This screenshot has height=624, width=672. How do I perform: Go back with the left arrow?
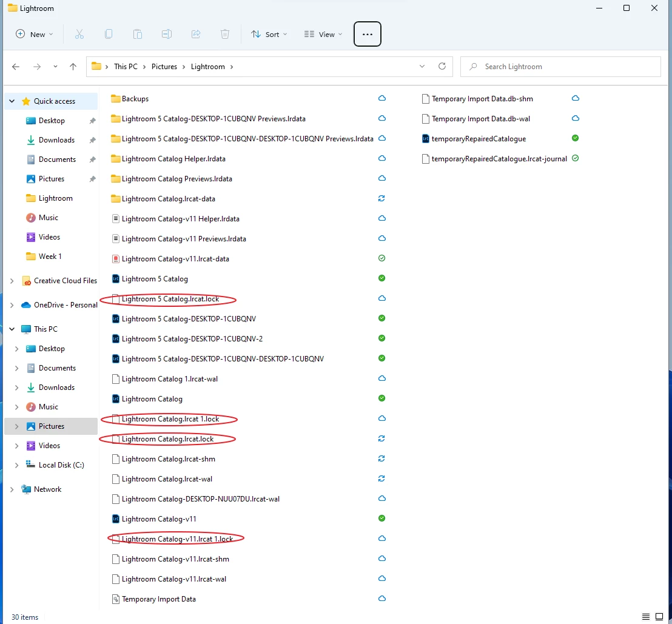[x=16, y=67]
